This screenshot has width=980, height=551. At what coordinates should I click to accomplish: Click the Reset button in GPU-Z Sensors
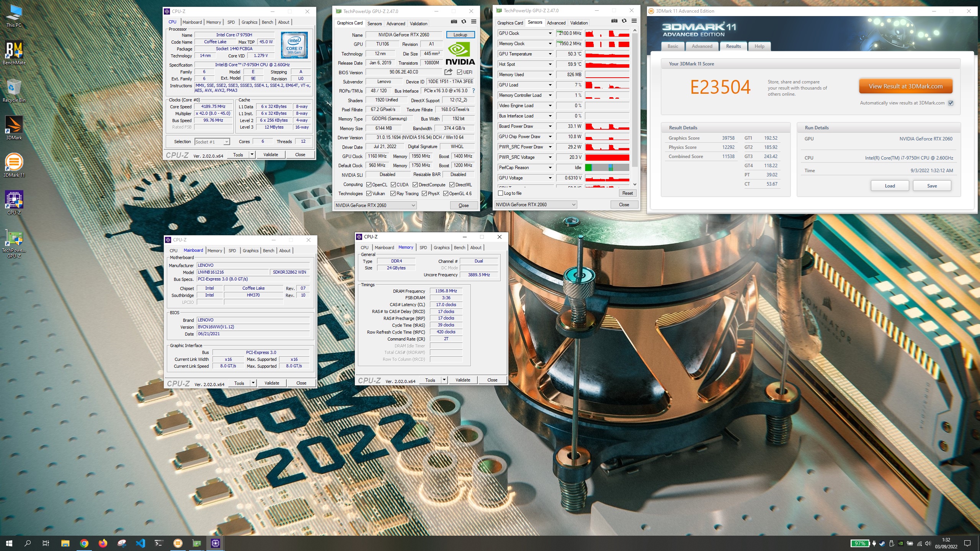click(x=627, y=193)
